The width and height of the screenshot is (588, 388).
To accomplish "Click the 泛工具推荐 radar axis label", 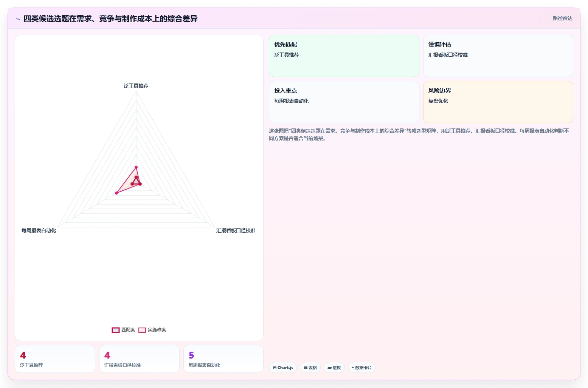I will click(136, 86).
